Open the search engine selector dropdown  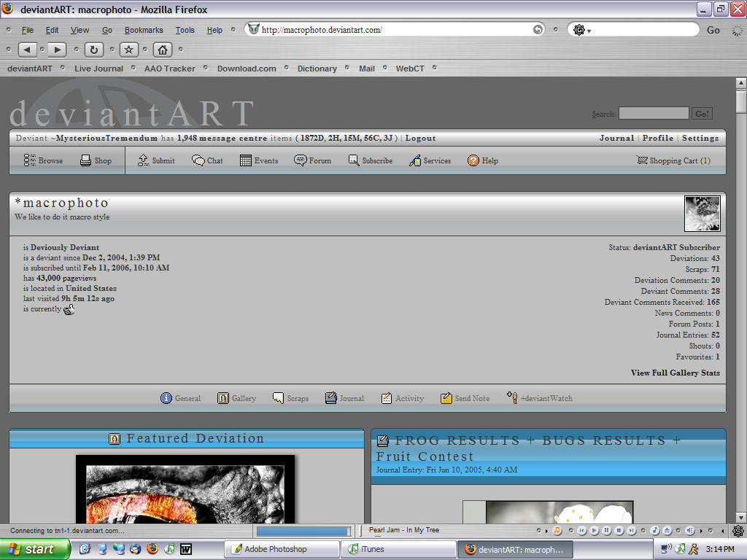(x=581, y=30)
